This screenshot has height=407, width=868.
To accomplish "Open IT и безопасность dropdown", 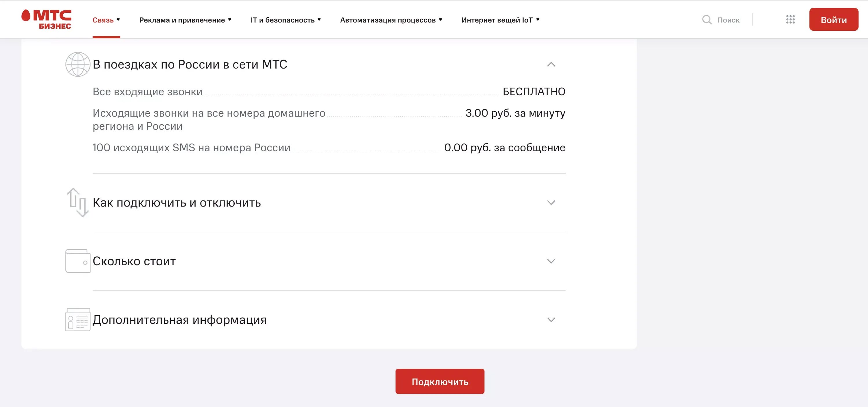I will coord(286,20).
